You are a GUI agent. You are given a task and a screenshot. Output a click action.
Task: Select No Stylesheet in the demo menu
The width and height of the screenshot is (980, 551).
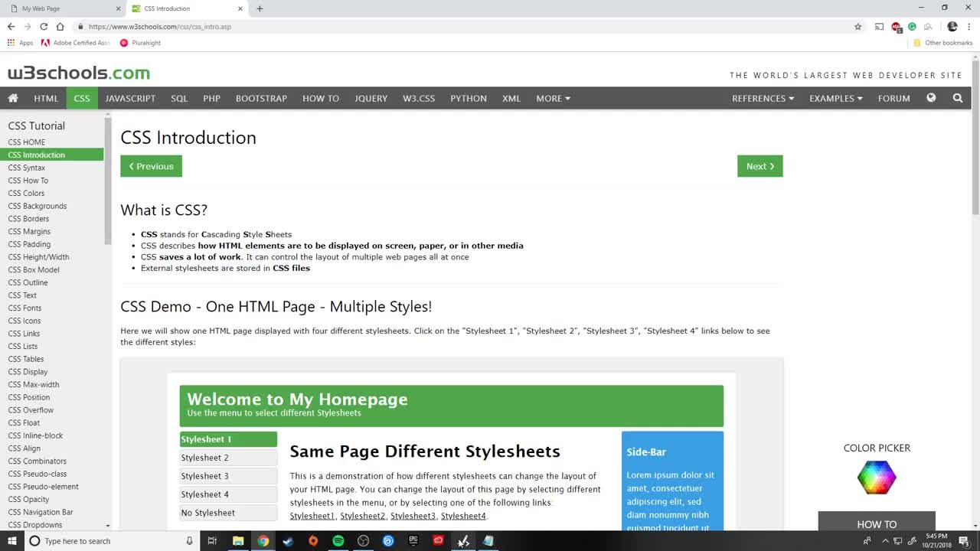pyautogui.click(x=228, y=513)
